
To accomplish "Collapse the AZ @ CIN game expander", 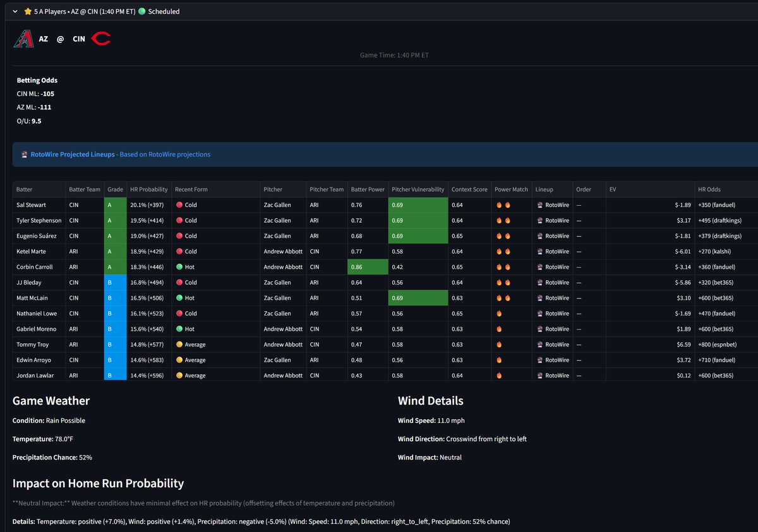I will coord(15,11).
